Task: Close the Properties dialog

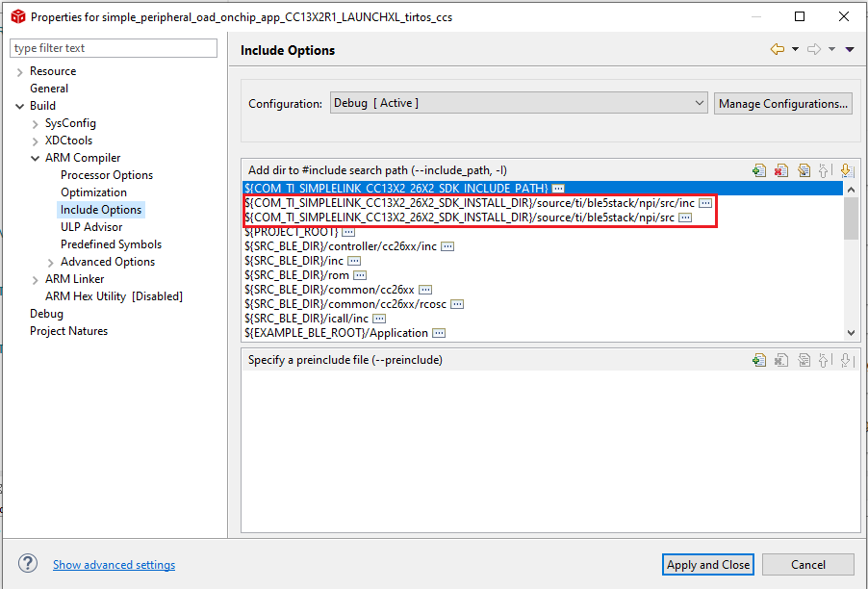Action: [844, 16]
